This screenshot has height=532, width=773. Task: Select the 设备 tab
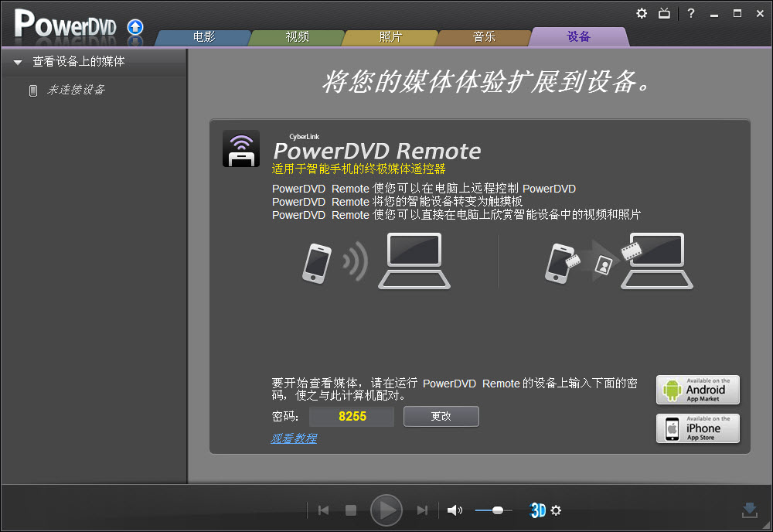pos(579,37)
